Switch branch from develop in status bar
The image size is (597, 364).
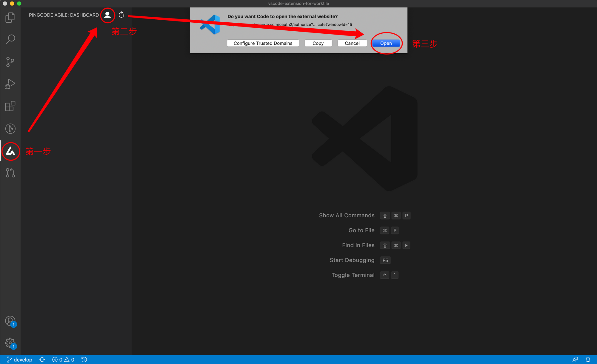(x=19, y=360)
